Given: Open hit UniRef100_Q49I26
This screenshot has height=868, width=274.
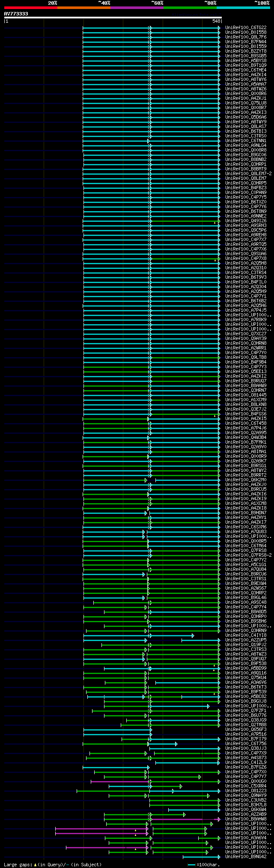Looking at the screenshot, I should (x=246, y=221).
